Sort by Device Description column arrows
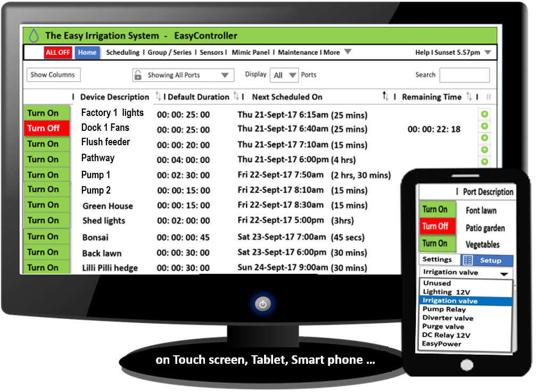 click(x=158, y=96)
